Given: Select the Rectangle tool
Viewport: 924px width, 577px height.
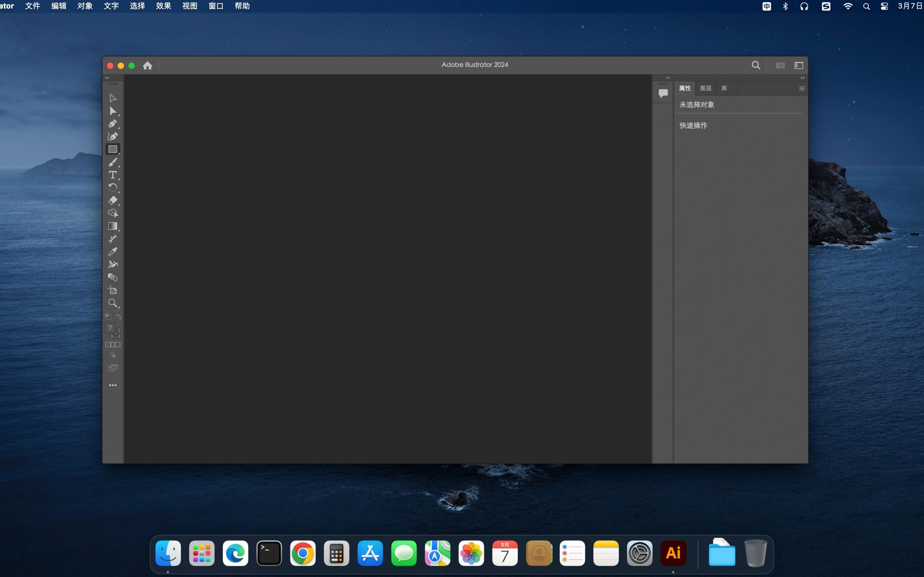Looking at the screenshot, I should 112,149.
